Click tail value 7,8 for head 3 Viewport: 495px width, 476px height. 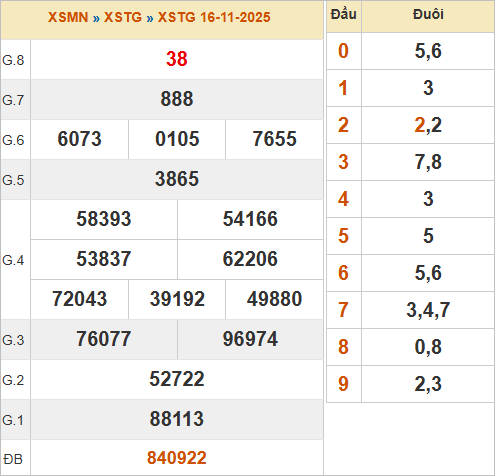pyautogui.click(x=428, y=162)
